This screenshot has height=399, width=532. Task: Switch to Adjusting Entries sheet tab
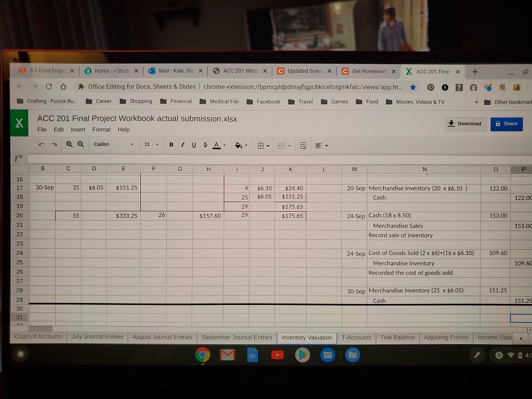click(x=446, y=338)
